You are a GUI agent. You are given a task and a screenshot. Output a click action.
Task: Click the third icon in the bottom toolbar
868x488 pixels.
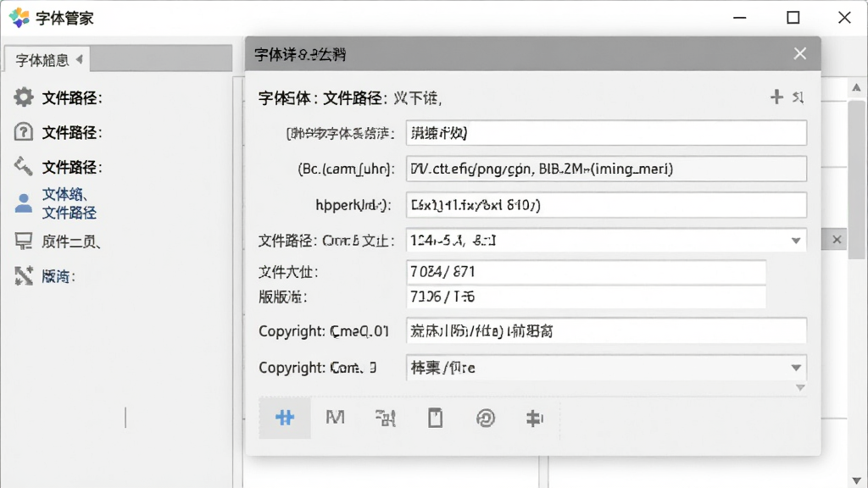(x=386, y=418)
